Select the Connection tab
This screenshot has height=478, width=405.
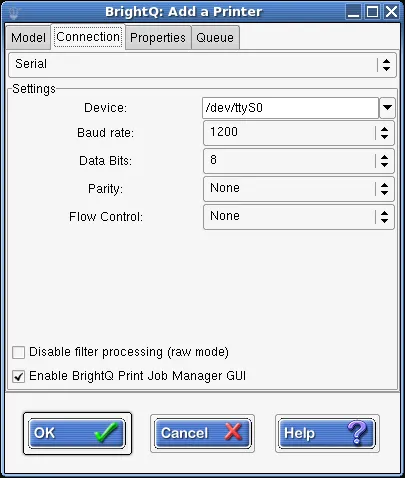point(88,37)
